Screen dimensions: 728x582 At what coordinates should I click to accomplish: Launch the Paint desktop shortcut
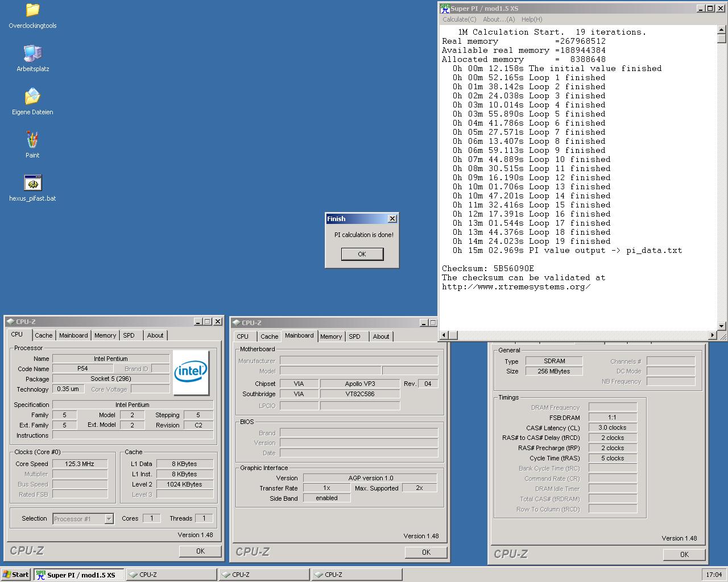[32, 145]
